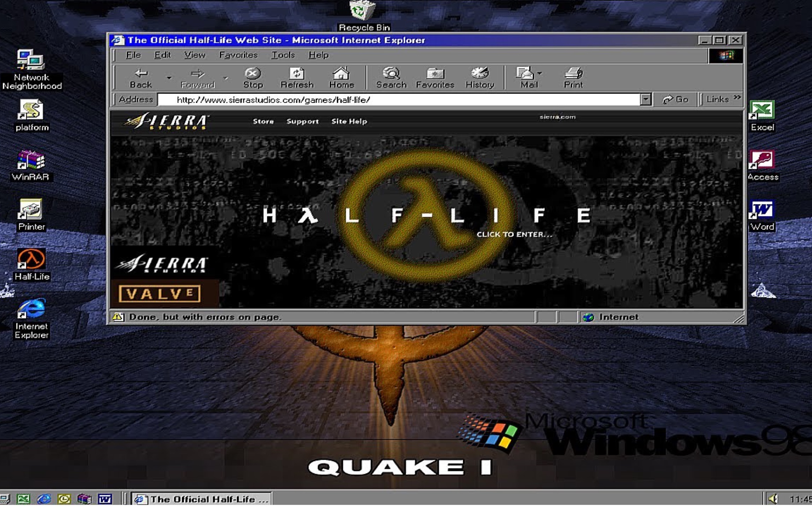This screenshot has height=507, width=812.
Task: Expand the Mail button dropdown arrow
Action: (x=540, y=73)
